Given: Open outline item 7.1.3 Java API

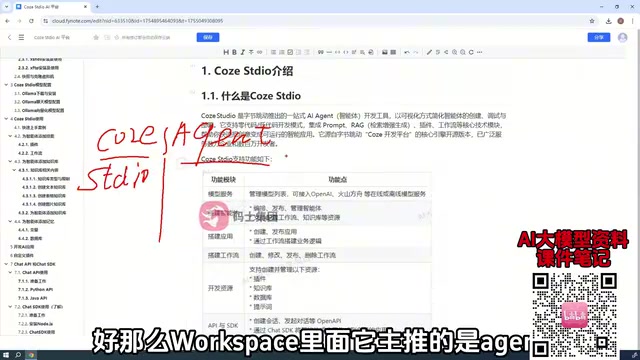Looking at the screenshot, I should [33, 298].
